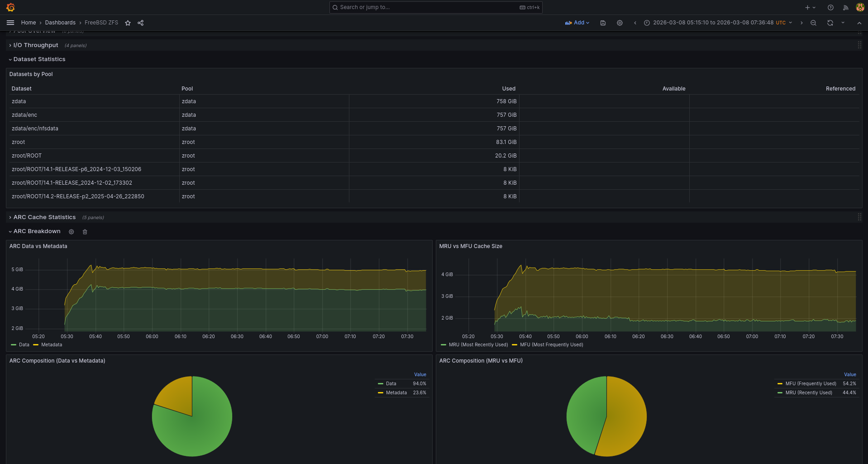
Task: Click the share dashboard icon
Action: [141, 23]
